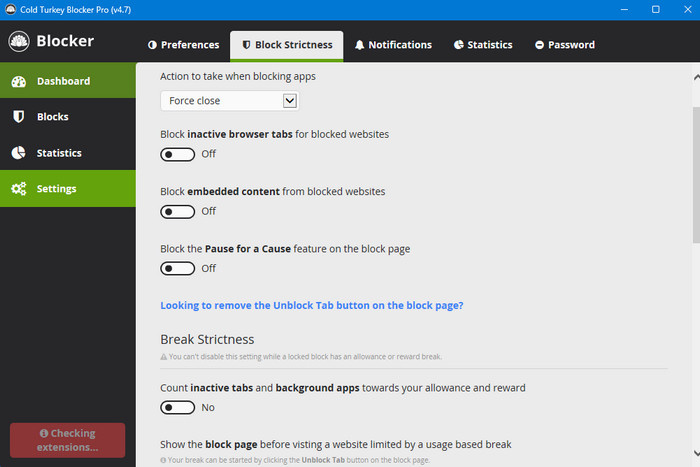Viewport: 700px width, 467px height.
Task: Toggle blocking the Pause for a Cause feature
Action: click(x=178, y=268)
